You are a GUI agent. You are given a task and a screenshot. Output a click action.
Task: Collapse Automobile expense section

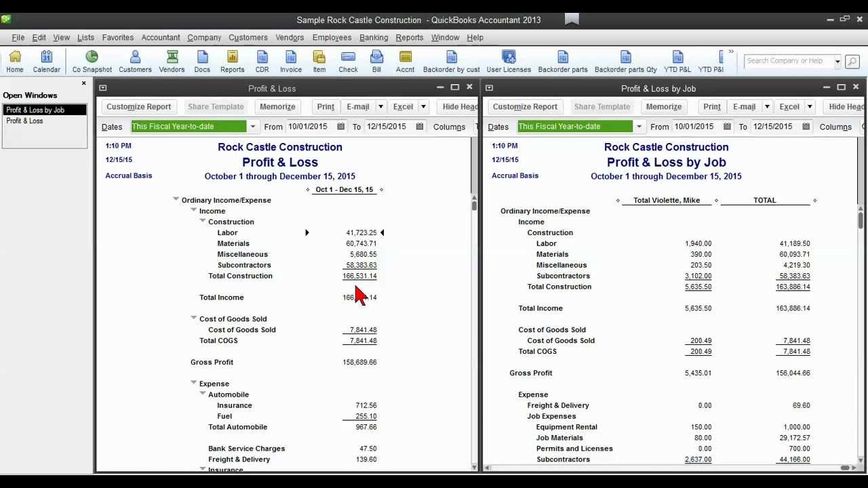point(202,394)
